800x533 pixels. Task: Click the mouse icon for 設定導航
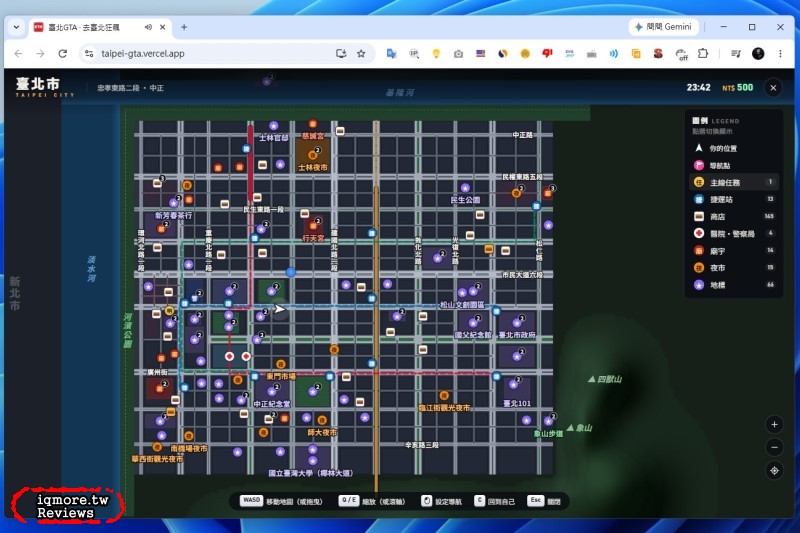pyautogui.click(x=426, y=501)
